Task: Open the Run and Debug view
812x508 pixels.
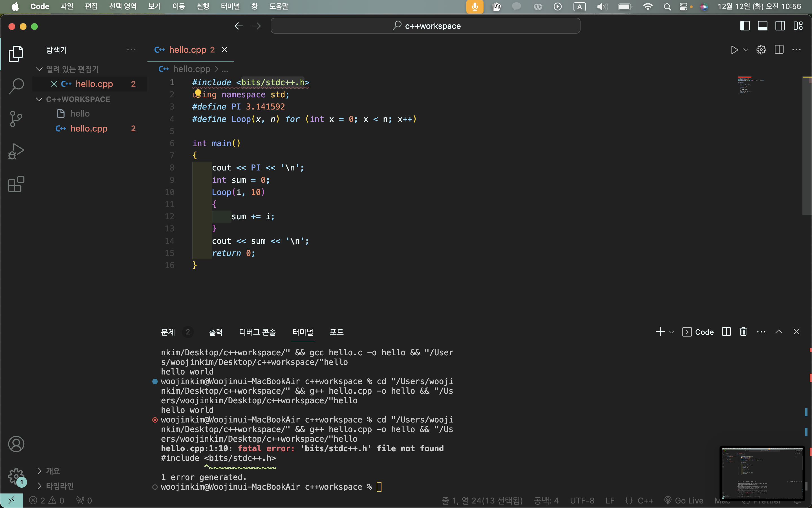Action: click(16, 152)
